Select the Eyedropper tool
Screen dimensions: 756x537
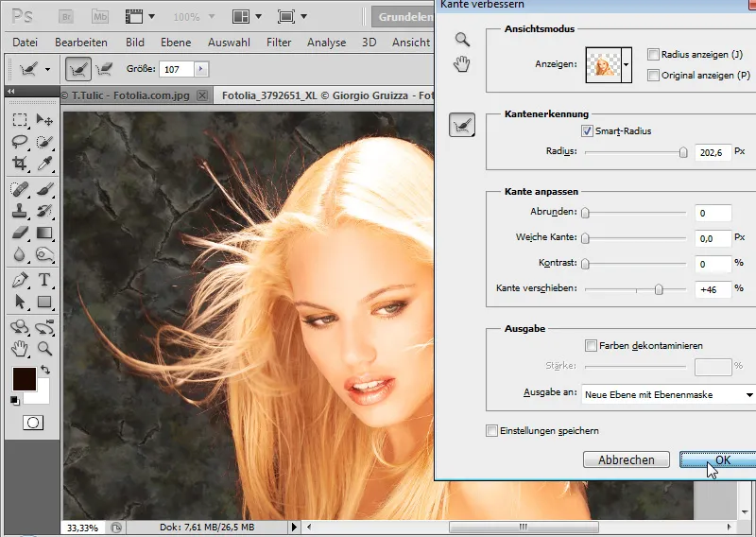pyautogui.click(x=44, y=163)
